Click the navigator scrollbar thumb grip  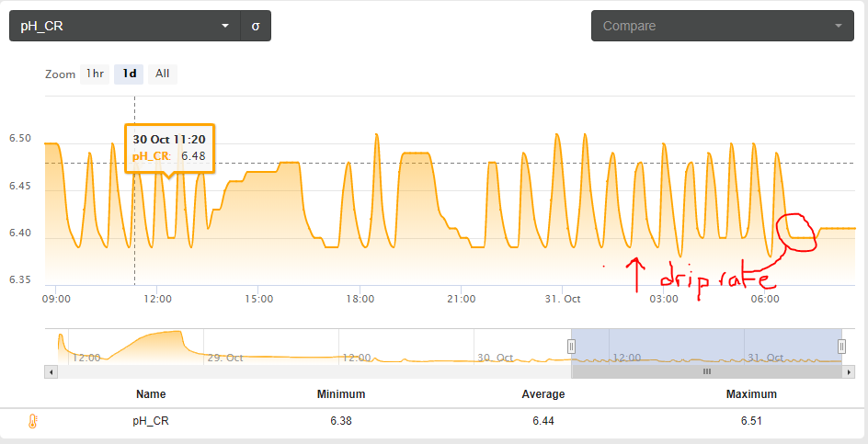point(706,372)
